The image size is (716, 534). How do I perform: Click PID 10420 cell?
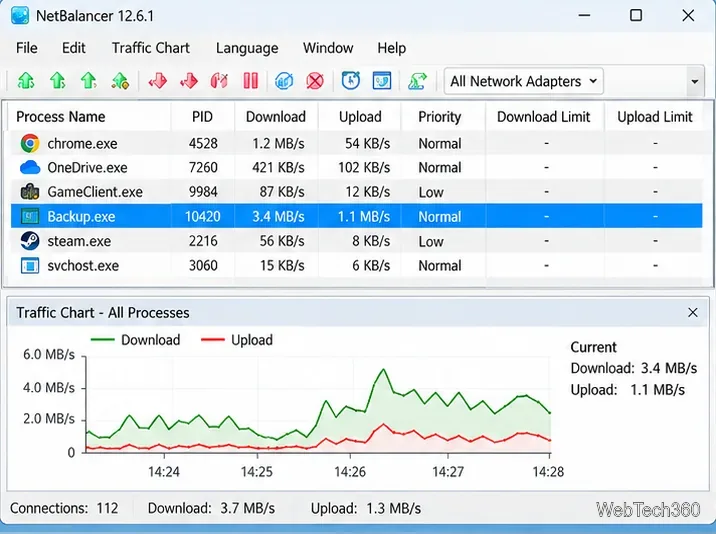tap(202, 217)
